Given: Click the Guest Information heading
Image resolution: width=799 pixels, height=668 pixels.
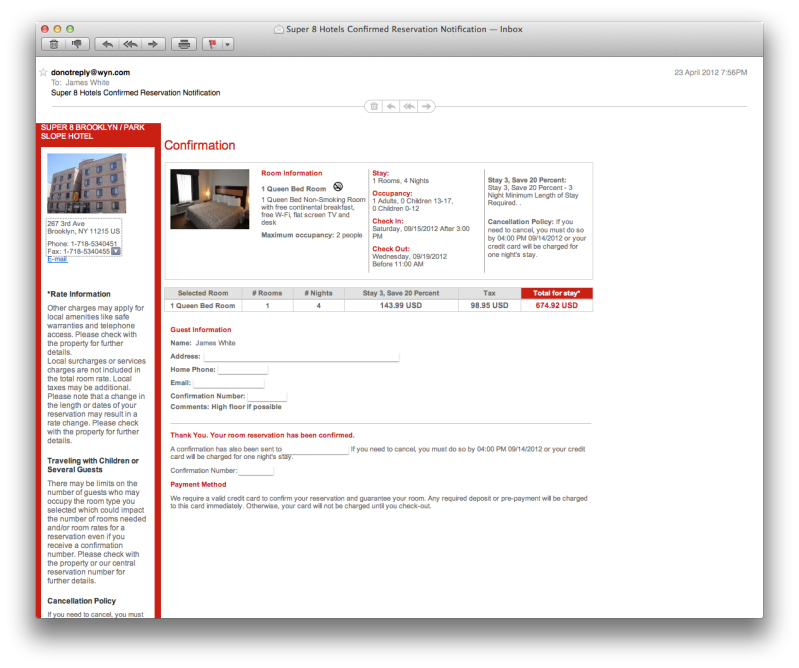Looking at the screenshot, I should pos(201,330).
